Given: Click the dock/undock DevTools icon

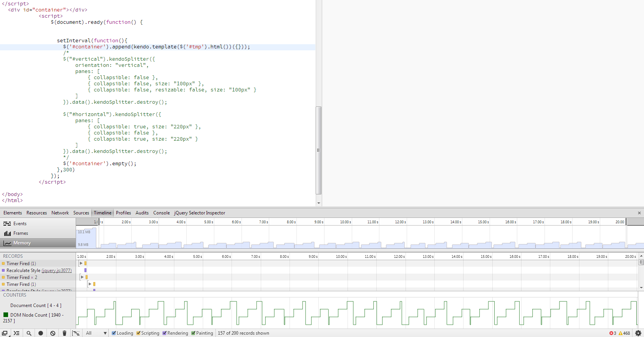Looking at the screenshot, I should click(x=5, y=333).
